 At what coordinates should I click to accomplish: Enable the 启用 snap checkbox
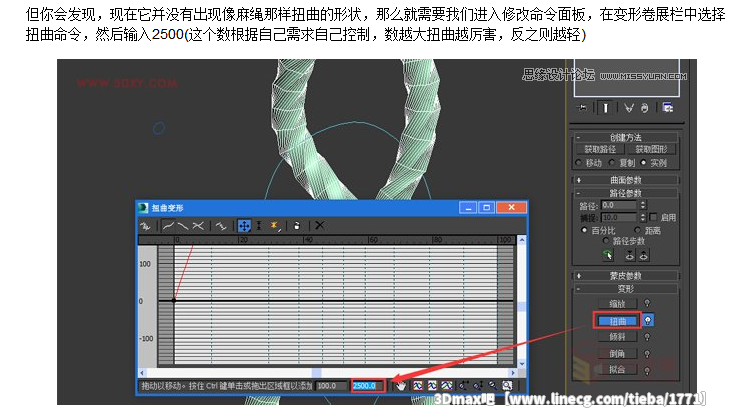click(x=653, y=217)
